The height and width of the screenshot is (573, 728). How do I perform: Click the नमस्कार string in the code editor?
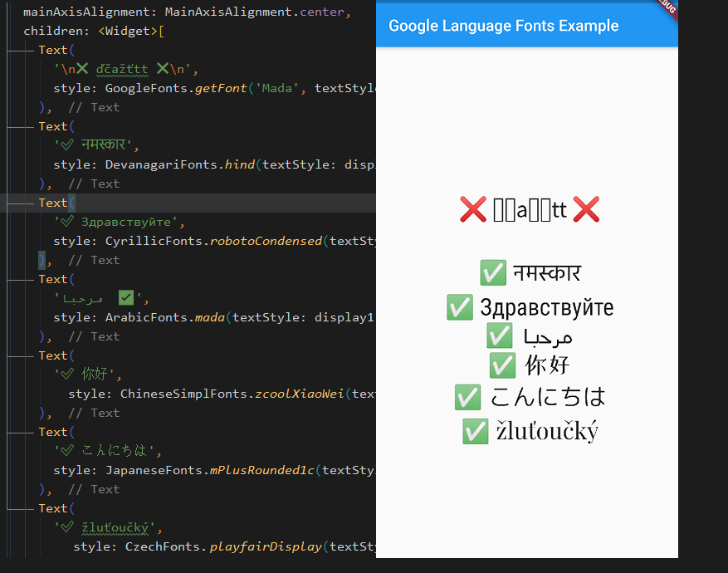tap(103, 145)
